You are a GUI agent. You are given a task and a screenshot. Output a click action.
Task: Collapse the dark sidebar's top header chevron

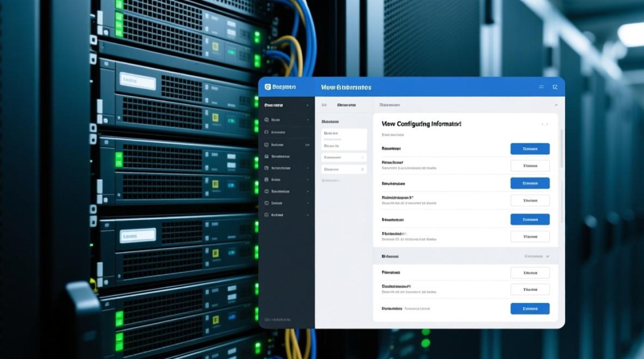pos(307,105)
